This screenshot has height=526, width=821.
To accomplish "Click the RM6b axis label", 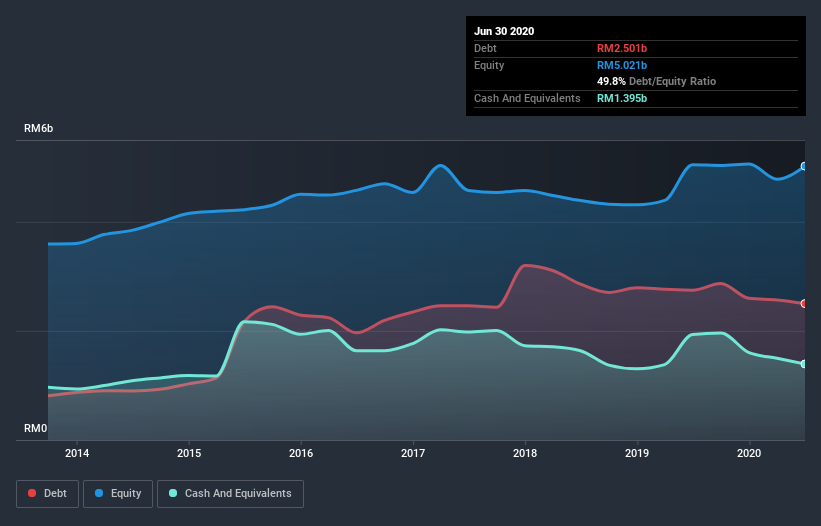I will [38, 128].
